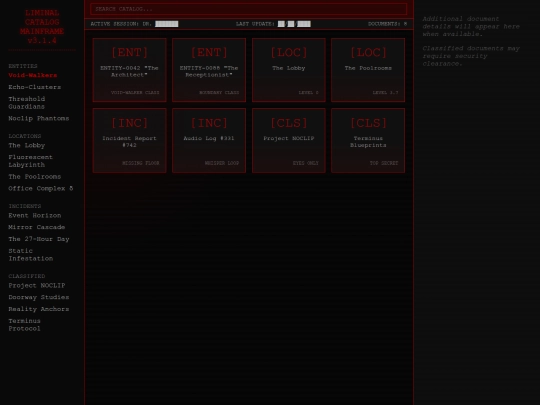This screenshot has width=540, height=405.
Task: Open The Poolrooms sidebar link
Action: [x=34, y=177]
